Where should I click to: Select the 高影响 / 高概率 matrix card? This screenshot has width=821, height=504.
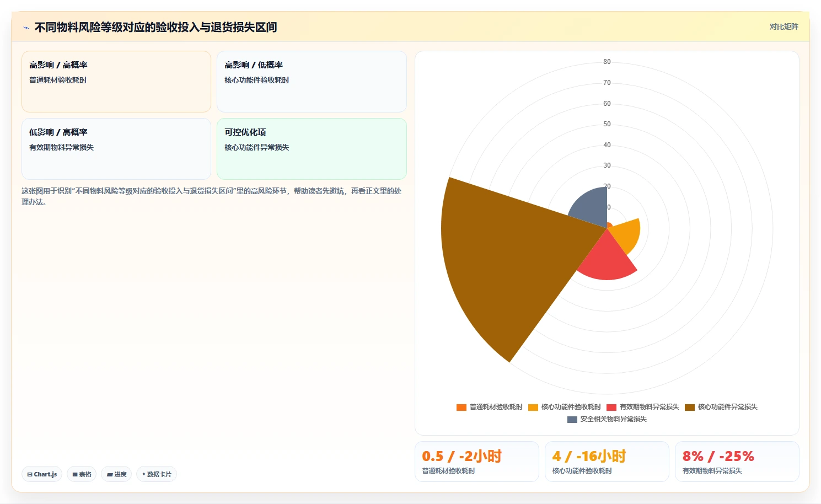[x=116, y=82]
